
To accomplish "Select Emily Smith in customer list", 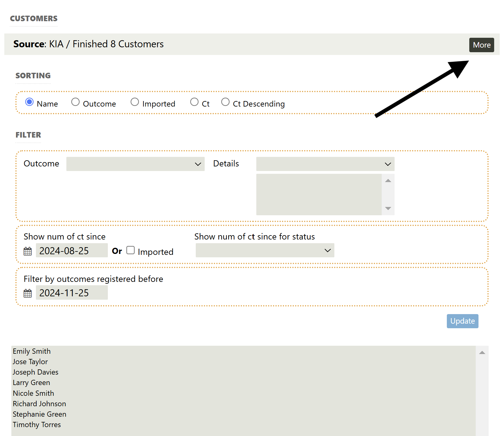I will (32, 351).
